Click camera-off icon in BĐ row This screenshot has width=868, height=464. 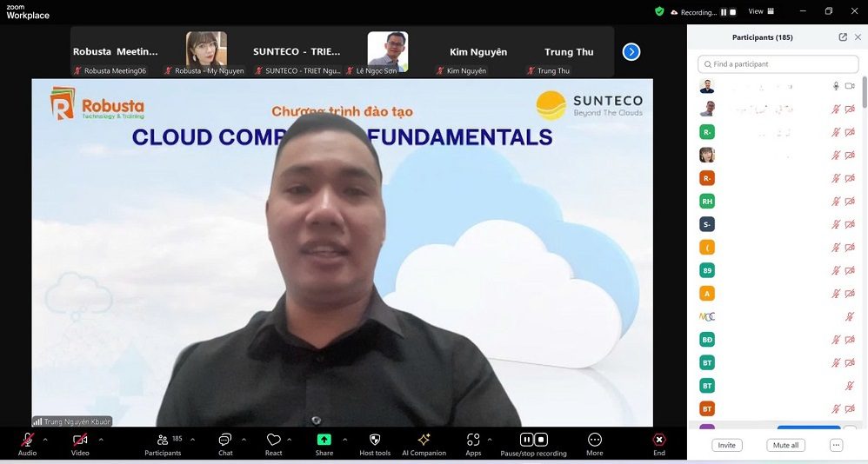point(850,340)
